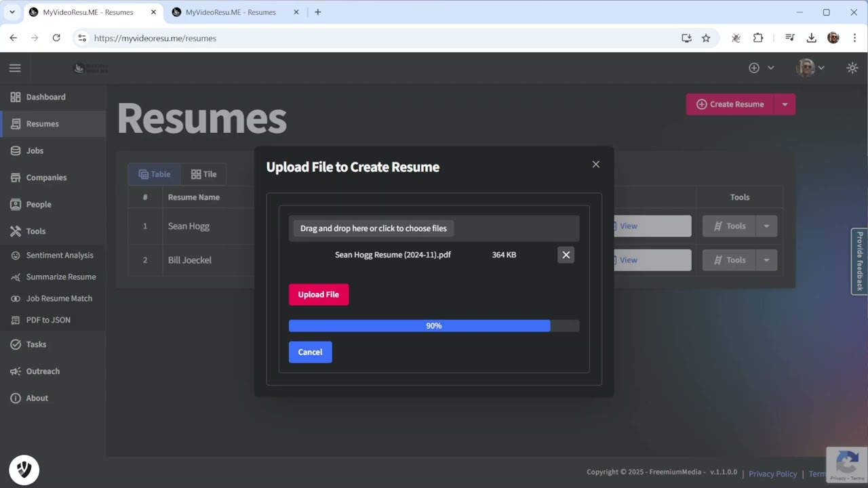Click the Tasks checkmark icon
868x488 pixels.
coord(16,344)
